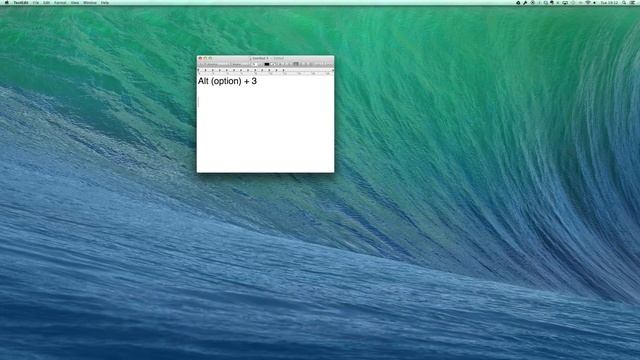Open the black text color swatch
640x360 pixels.
pos(267,64)
